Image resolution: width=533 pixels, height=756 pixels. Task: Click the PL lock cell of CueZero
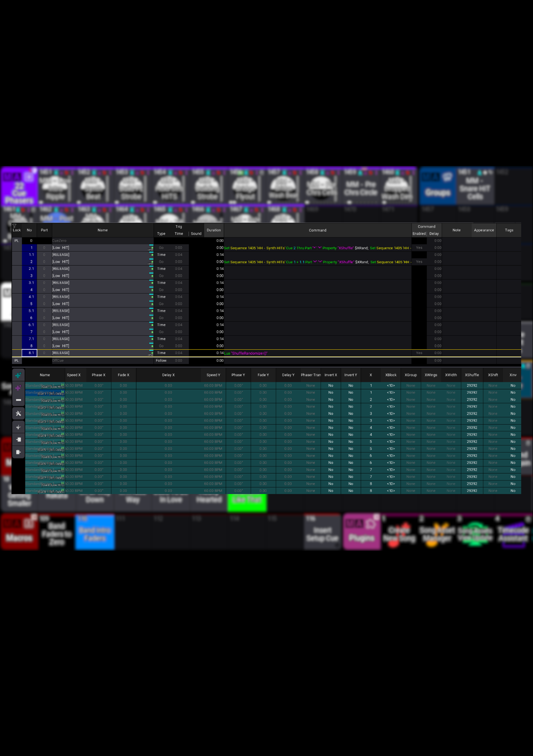coord(17,241)
